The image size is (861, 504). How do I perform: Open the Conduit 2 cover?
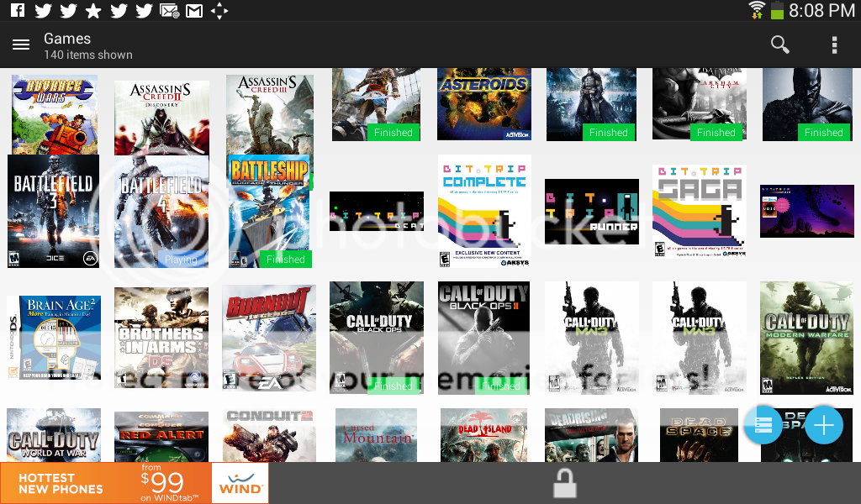[269, 435]
